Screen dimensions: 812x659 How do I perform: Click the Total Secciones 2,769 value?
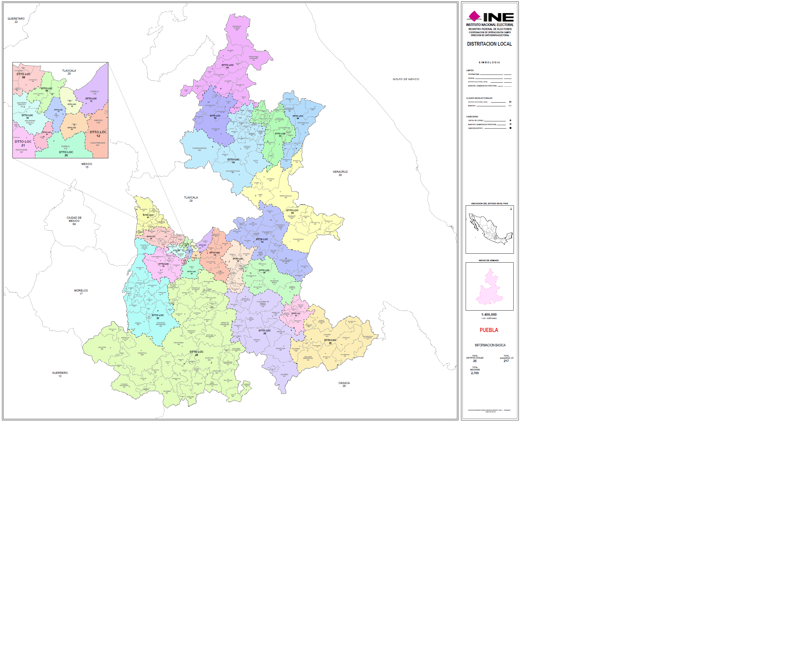[475, 373]
